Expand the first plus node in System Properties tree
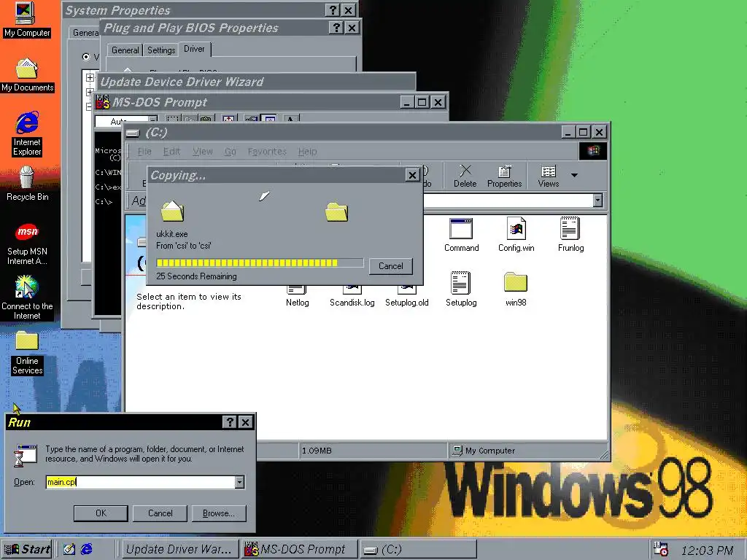This screenshot has height=560, width=747. click(x=90, y=77)
